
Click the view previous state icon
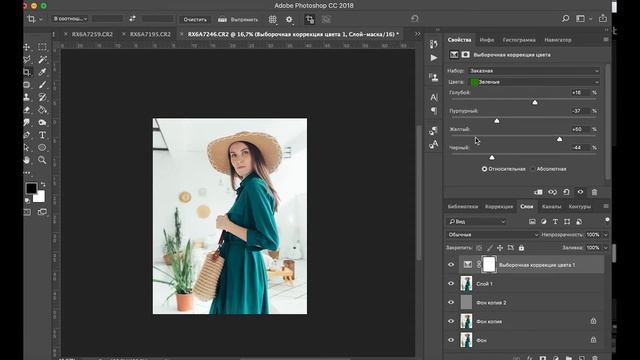552,192
